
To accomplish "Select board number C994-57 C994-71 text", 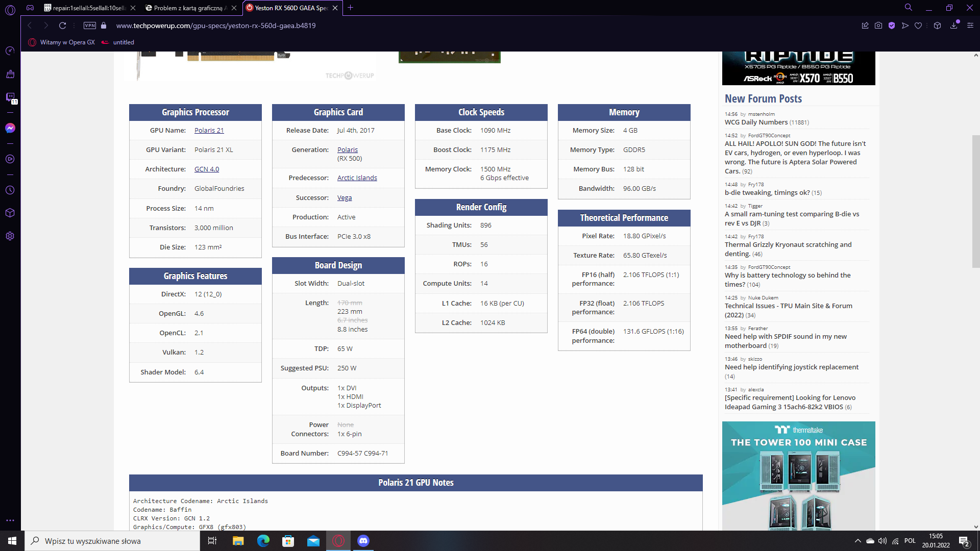I will 362,454.
